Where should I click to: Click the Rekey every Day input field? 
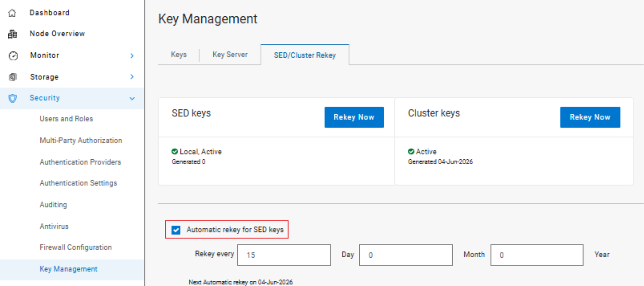point(284,255)
